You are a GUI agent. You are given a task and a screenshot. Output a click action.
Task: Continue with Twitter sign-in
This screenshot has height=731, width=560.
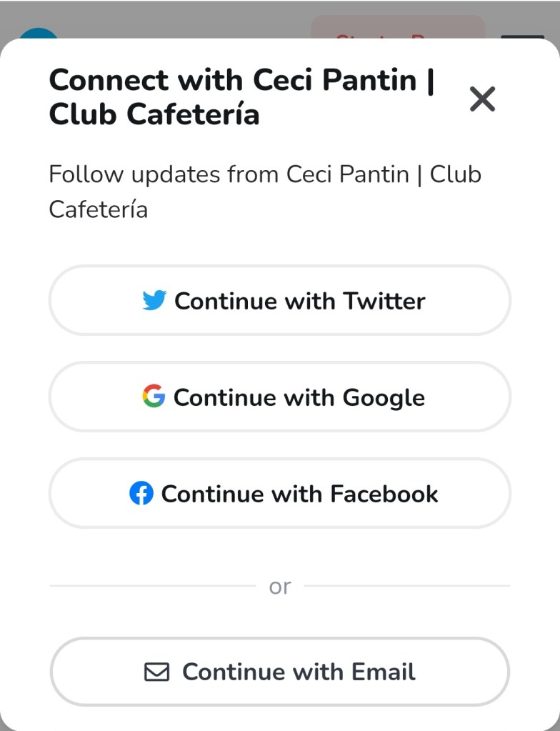coord(280,300)
